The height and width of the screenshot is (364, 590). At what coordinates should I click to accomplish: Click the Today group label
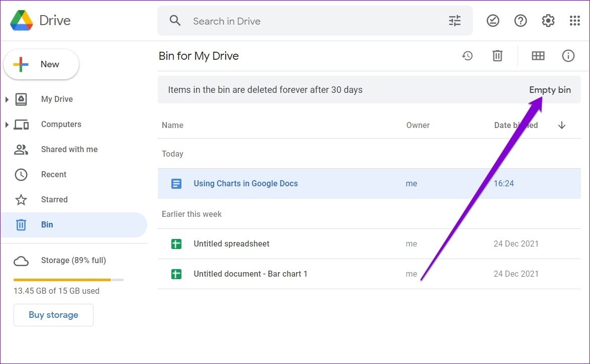(172, 154)
